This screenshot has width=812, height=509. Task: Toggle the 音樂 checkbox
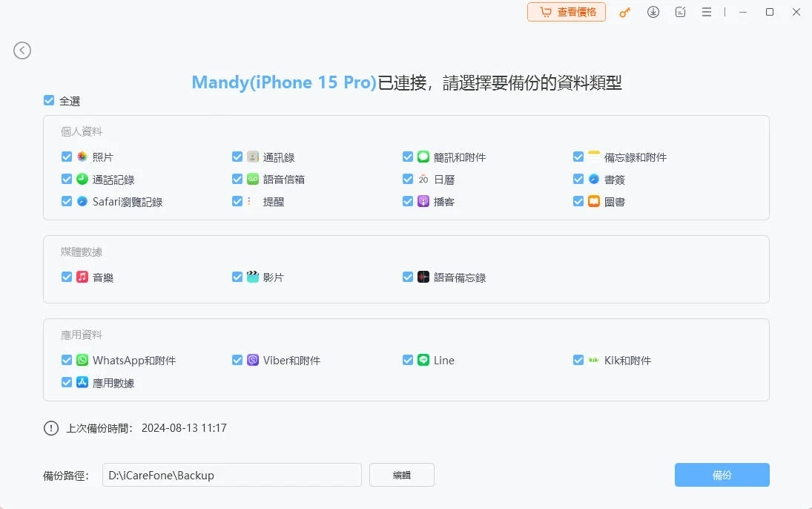(x=66, y=277)
